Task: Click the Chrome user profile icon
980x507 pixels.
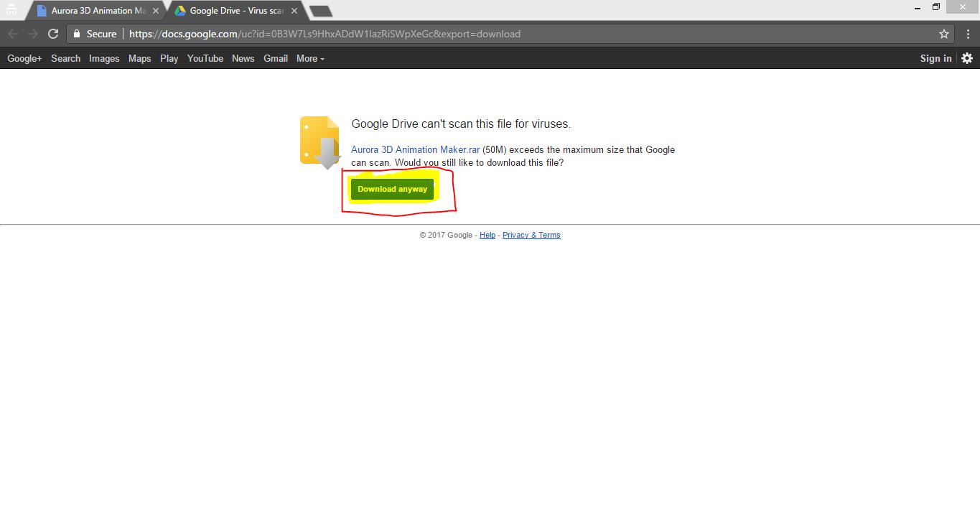Action: point(11,9)
